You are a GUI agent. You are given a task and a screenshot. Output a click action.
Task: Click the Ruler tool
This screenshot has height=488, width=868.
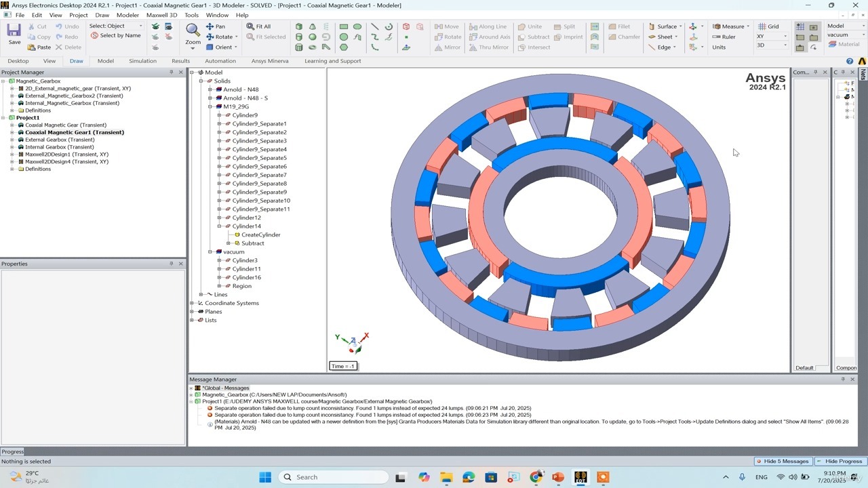click(x=724, y=37)
